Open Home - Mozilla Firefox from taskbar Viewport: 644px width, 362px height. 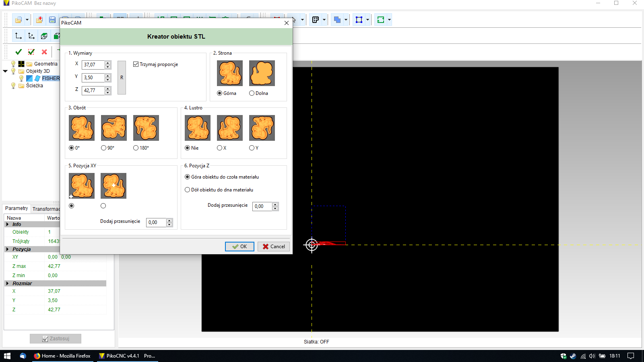(x=62, y=356)
